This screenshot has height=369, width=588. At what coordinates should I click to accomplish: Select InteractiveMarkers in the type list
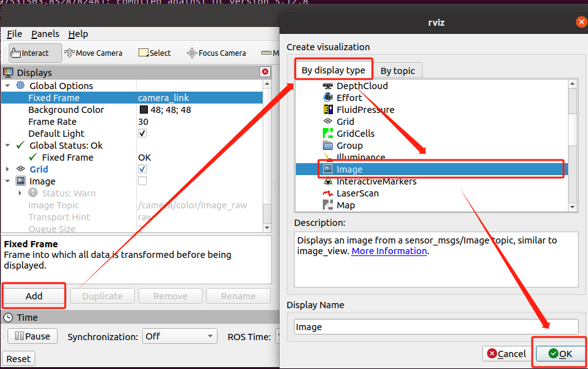pos(377,181)
